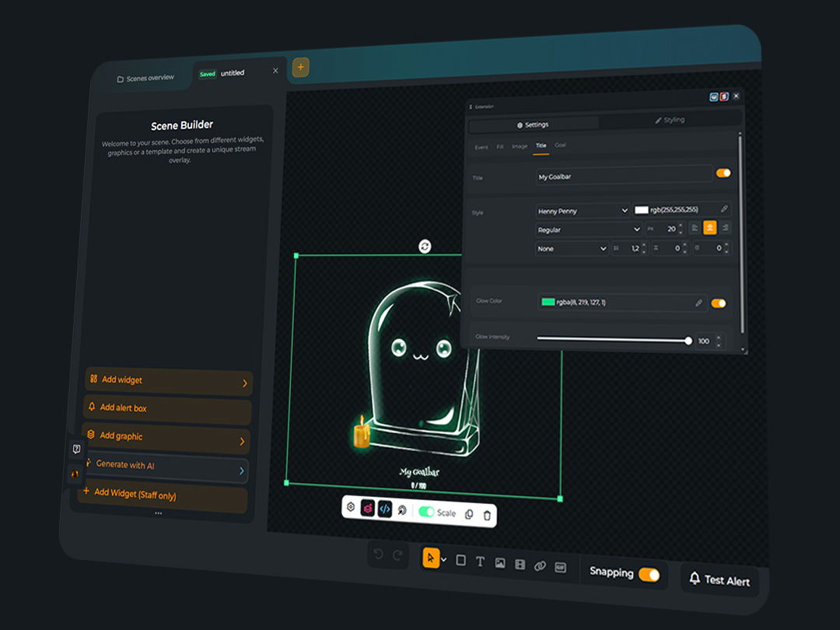Viewport: 840px width, 630px height.
Task: Delete widget with the trash icon
Action: tap(487, 515)
